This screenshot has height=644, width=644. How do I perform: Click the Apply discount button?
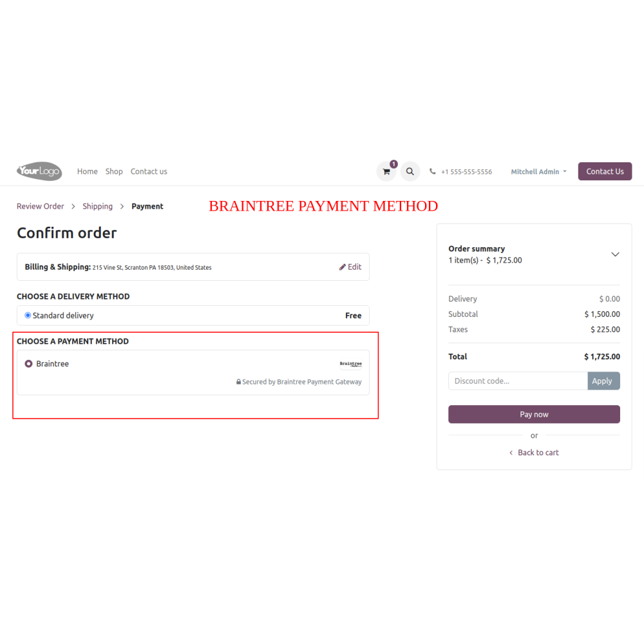point(603,381)
